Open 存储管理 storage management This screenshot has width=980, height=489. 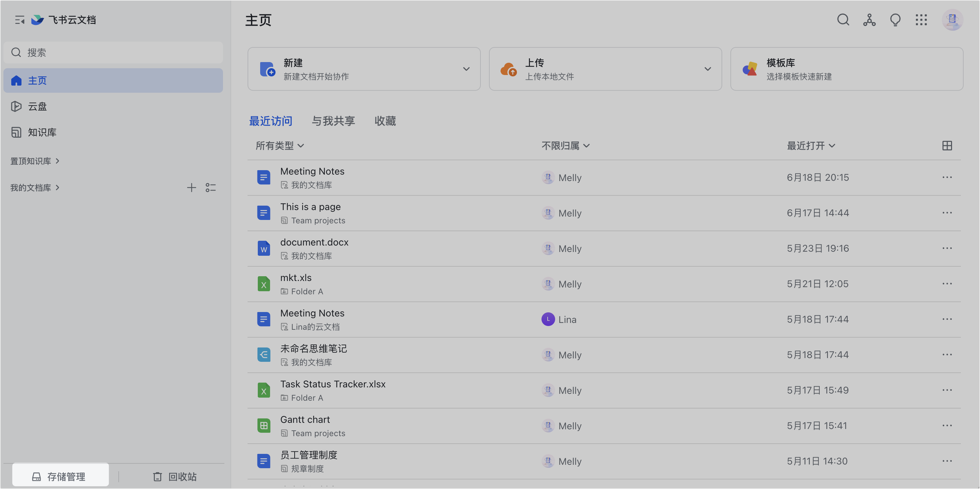click(x=60, y=476)
